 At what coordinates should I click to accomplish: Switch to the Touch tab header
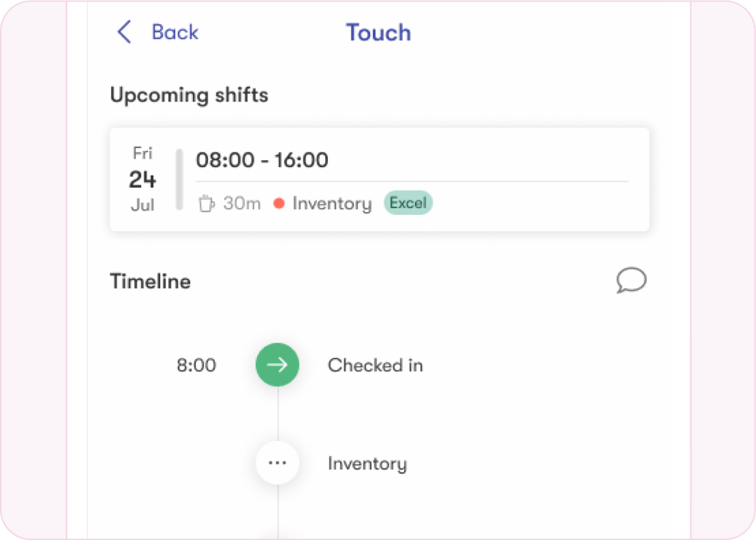378,32
